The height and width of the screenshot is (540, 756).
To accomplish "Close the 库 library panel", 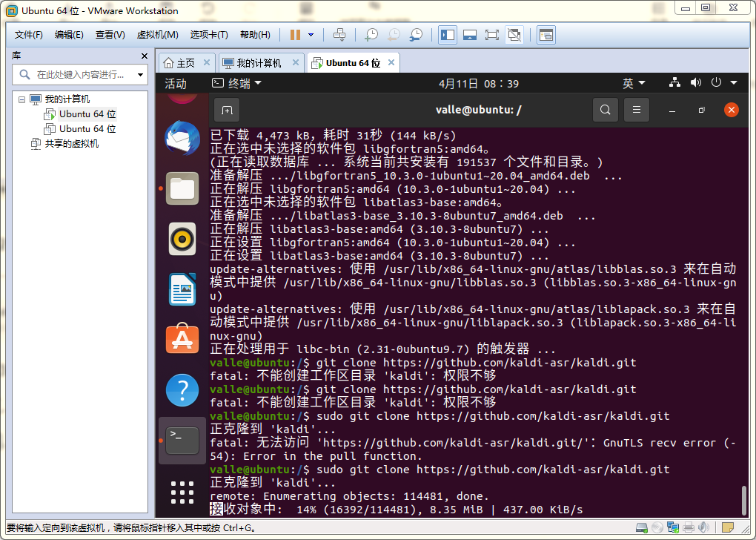I will pos(145,56).
